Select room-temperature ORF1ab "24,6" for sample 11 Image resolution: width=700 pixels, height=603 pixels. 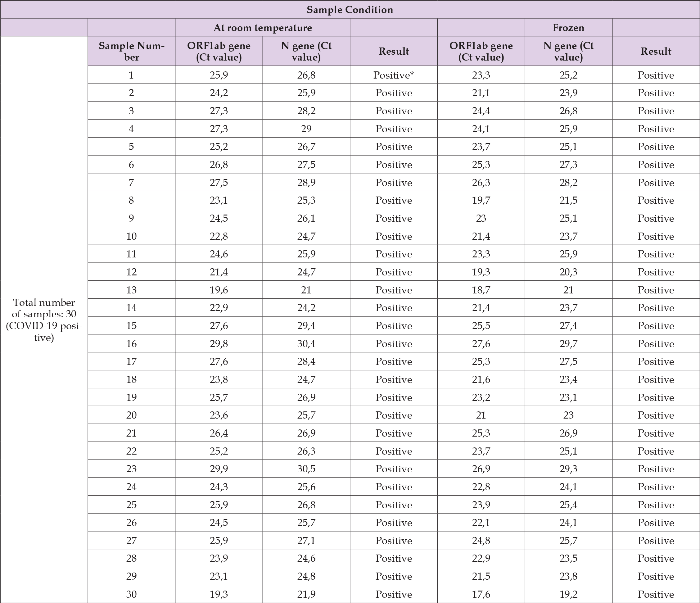tap(219, 254)
